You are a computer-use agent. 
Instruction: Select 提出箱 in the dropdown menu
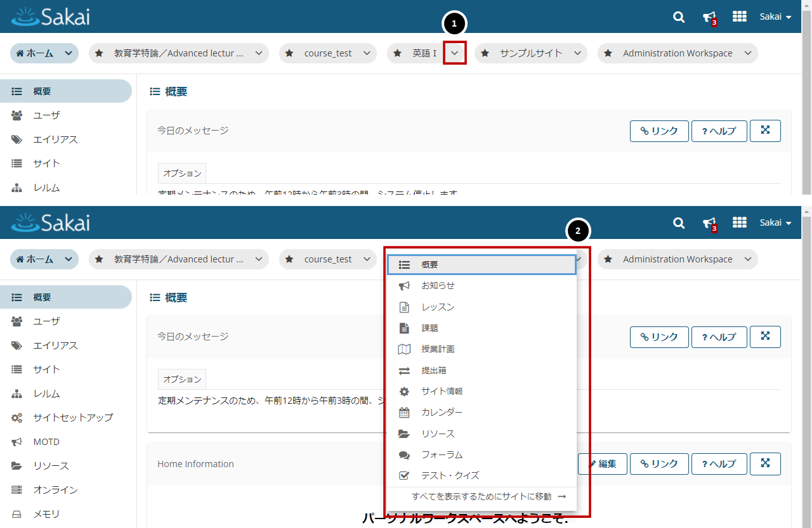pos(481,371)
